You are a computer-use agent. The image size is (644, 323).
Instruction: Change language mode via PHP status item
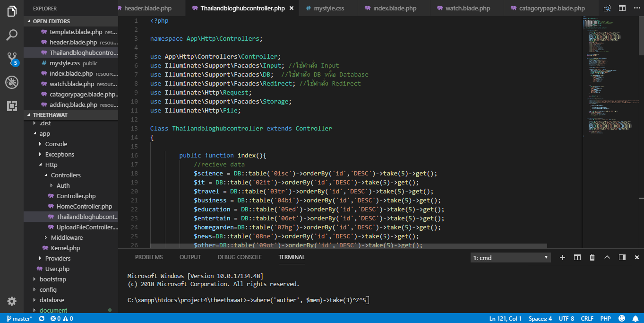click(x=606, y=319)
